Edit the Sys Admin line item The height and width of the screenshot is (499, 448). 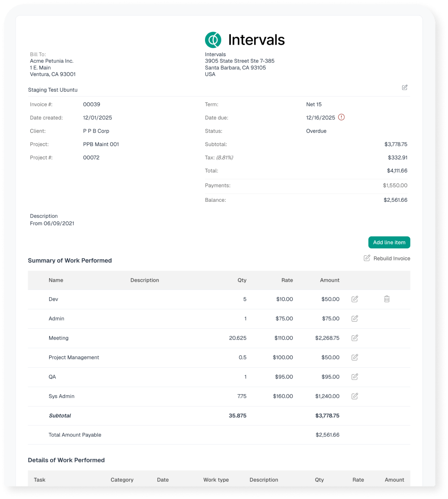pos(355,396)
